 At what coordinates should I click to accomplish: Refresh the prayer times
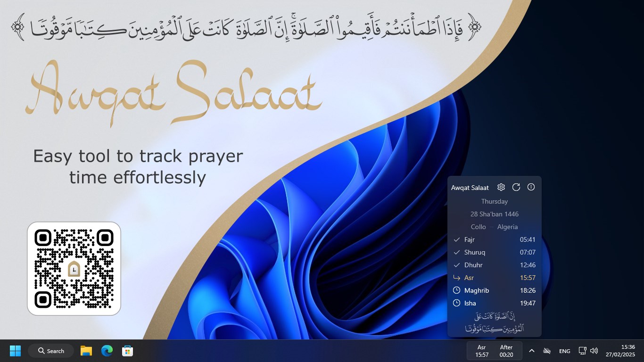(516, 187)
